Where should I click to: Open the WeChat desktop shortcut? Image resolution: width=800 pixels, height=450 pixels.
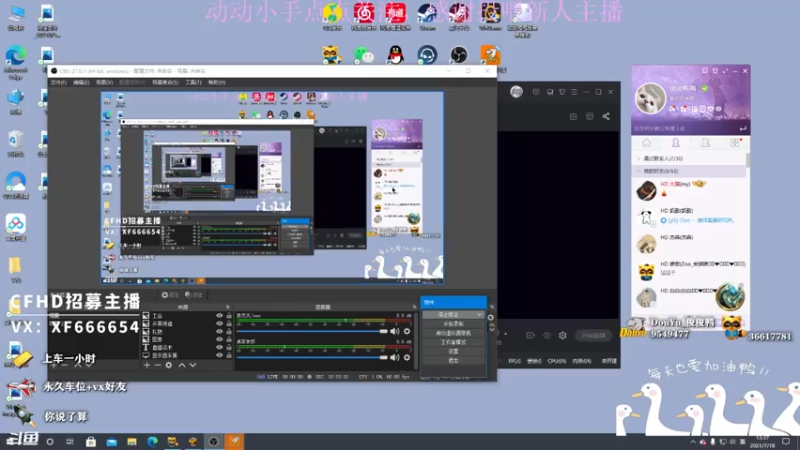[x=364, y=55]
